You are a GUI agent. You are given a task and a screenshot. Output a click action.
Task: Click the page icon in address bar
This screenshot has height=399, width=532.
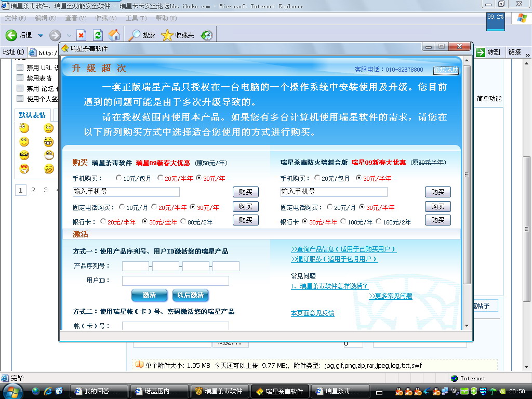[33, 52]
